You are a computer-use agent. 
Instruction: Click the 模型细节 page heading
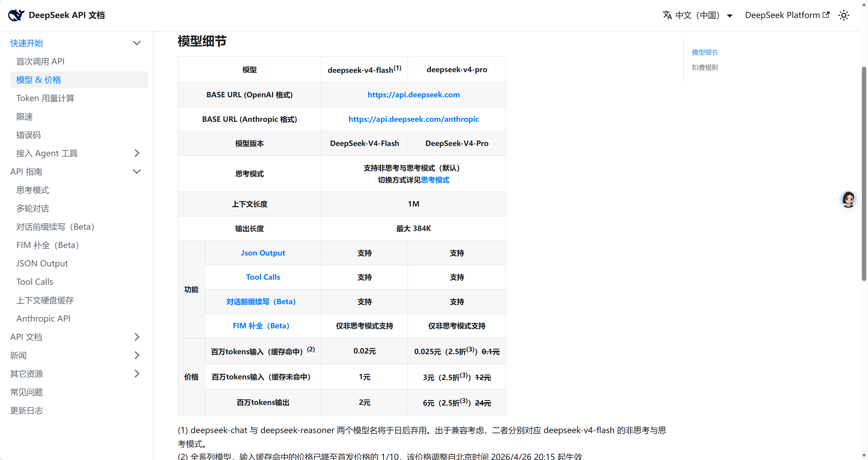click(202, 41)
